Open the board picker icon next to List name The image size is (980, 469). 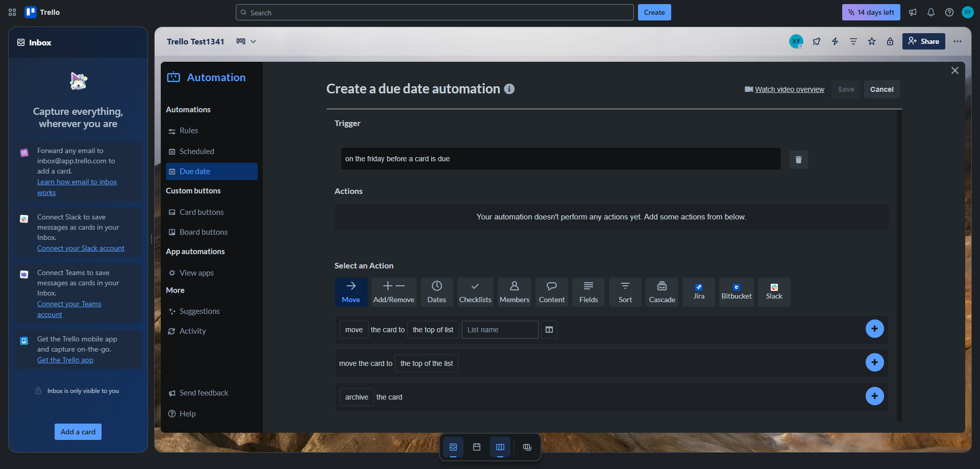(x=549, y=330)
